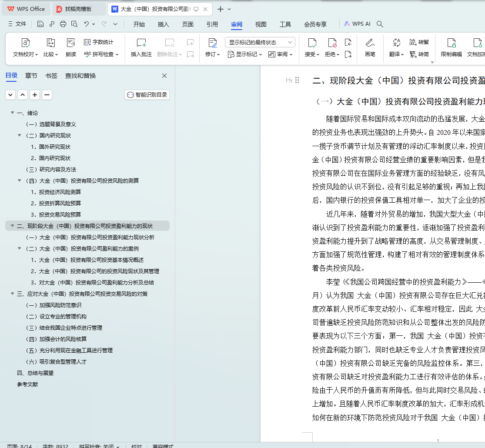Screen dimensions: 485x448
Task: Click the 工具 ribbon tab
Action: pyautogui.click(x=285, y=24)
